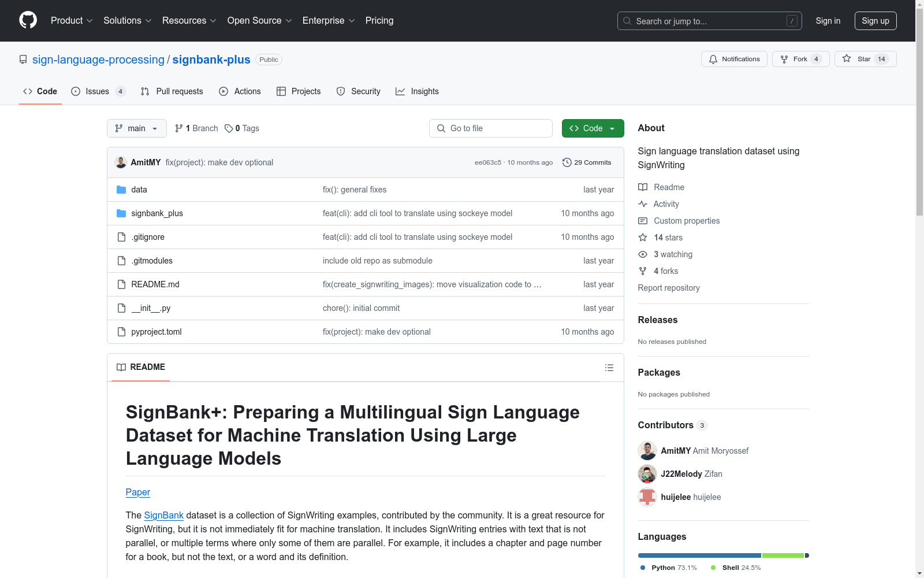Click the watching eye icon
The image size is (924, 578).
click(643, 254)
